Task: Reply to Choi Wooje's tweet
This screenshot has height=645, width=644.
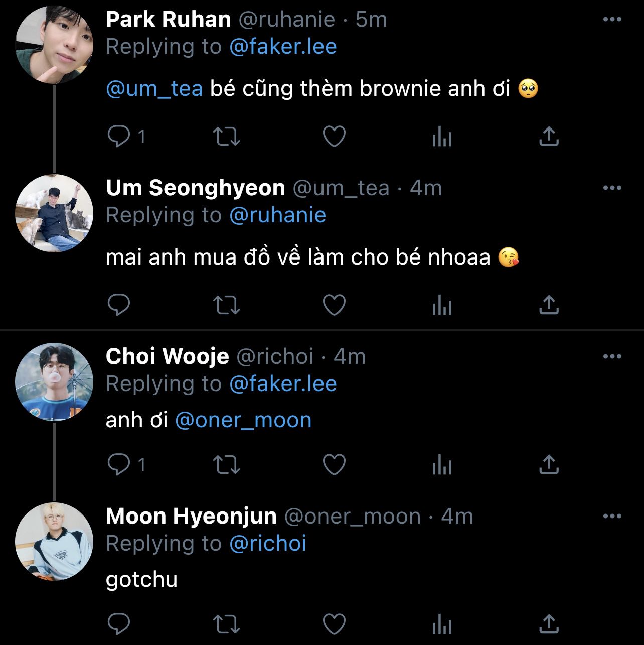Action: pyautogui.click(x=119, y=465)
